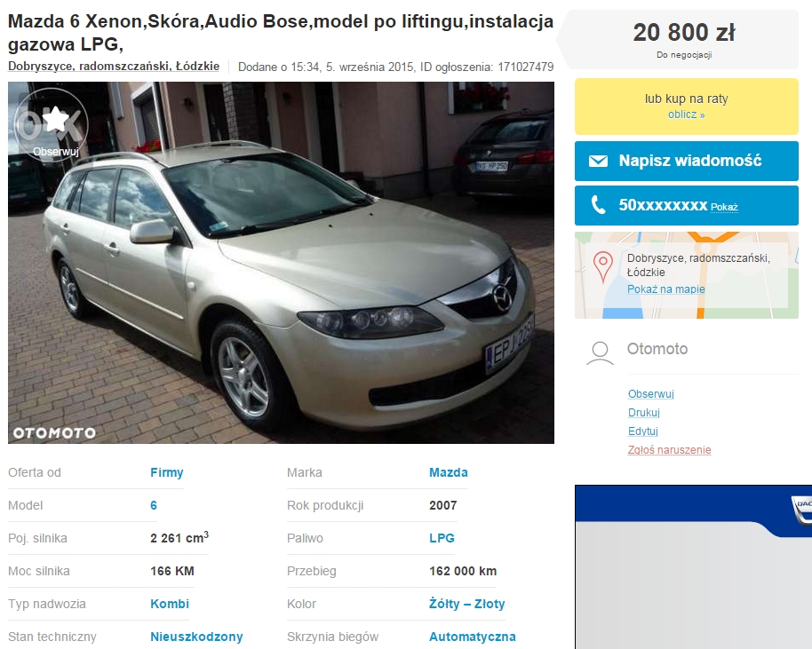The width and height of the screenshot is (812, 649).
Task: Select the Kombi body type link
Action: (x=170, y=604)
